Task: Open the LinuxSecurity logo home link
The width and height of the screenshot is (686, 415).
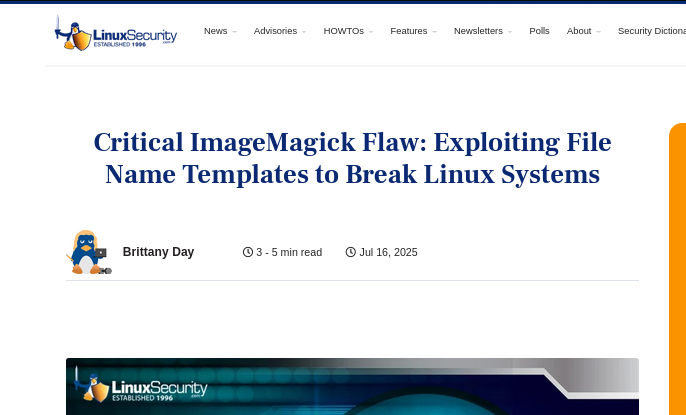Action: click(116, 33)
